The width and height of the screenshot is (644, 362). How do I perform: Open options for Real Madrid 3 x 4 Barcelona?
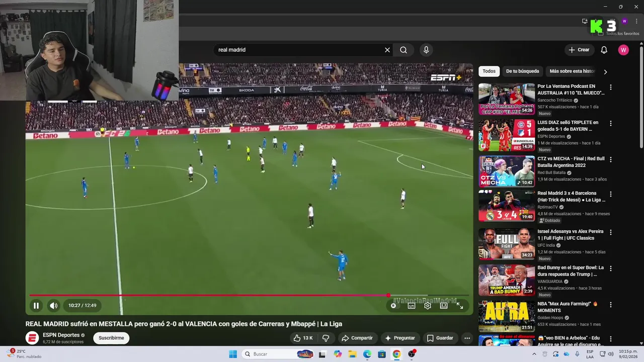pos(611,194)
